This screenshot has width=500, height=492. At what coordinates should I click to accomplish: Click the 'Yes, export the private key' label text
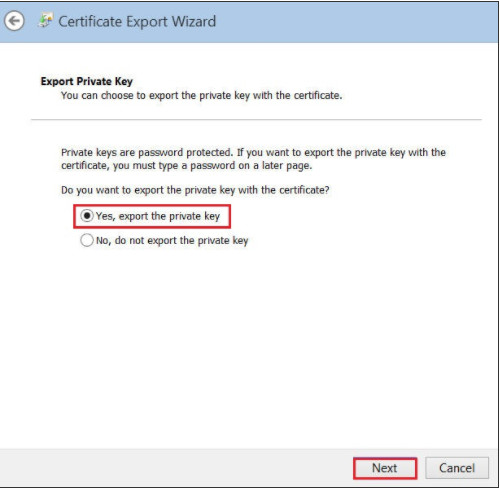pos(158,216)
